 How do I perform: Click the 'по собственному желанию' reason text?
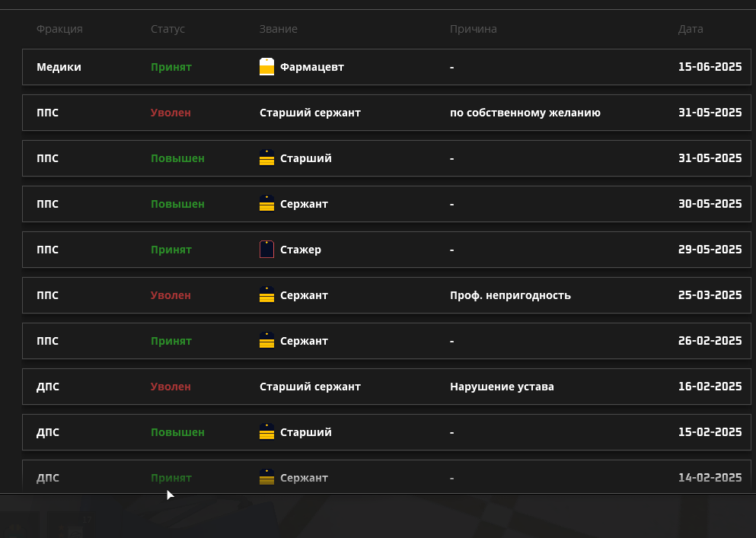525,113
